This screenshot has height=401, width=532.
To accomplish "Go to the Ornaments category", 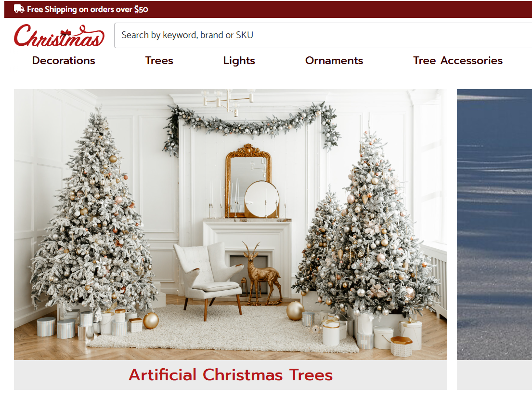I will coord(334,60).
